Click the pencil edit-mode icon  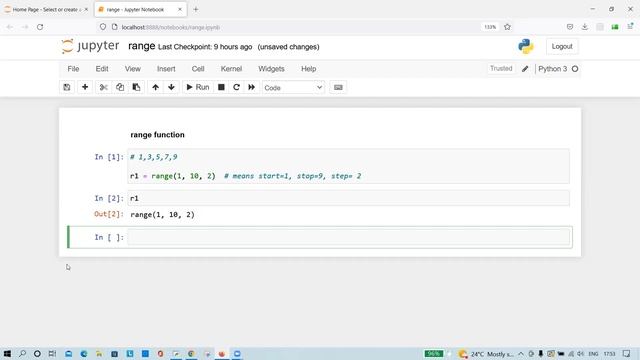(525, 69)
